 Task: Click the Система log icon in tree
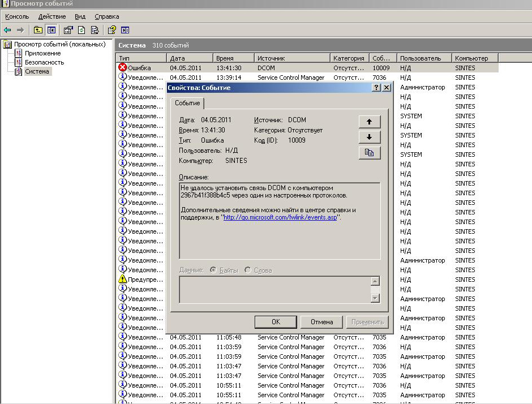[x=18, y=71]
